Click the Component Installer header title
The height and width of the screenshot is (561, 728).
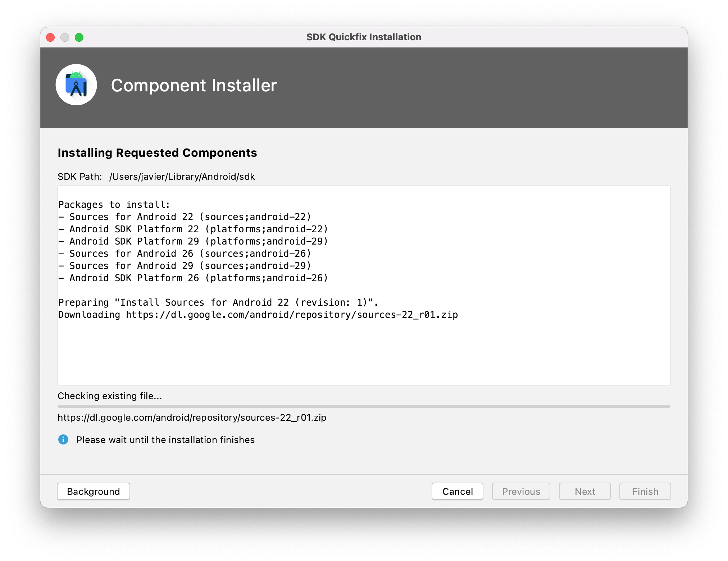(x=194, y=86)
